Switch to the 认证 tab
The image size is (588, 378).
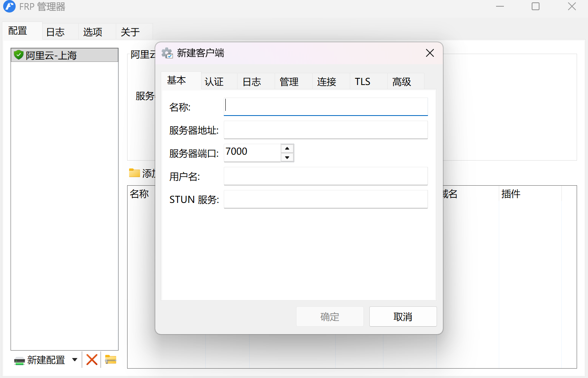[214, 81]
